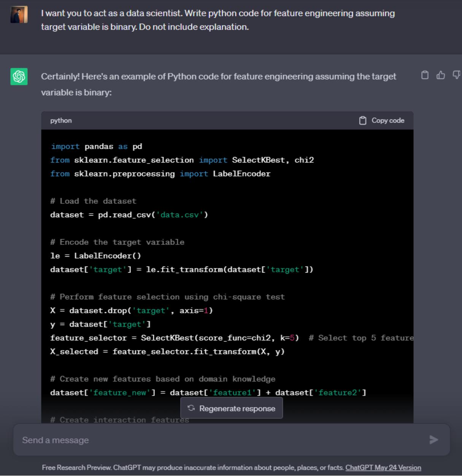Screen dimensions: 462x476
Task: Click the clipboard icon in code header
Action: pyautogui.click(x=363, y=121)
